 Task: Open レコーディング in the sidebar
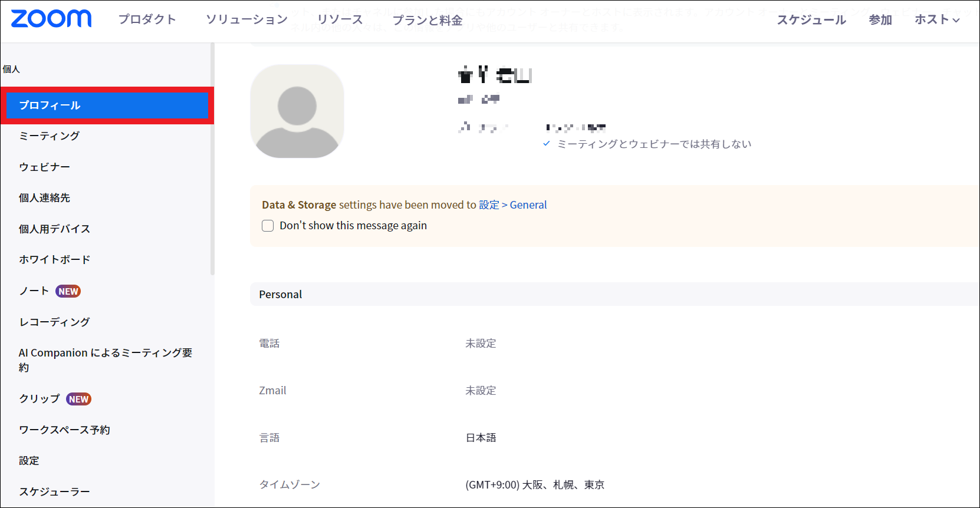[x=54, y=322]
